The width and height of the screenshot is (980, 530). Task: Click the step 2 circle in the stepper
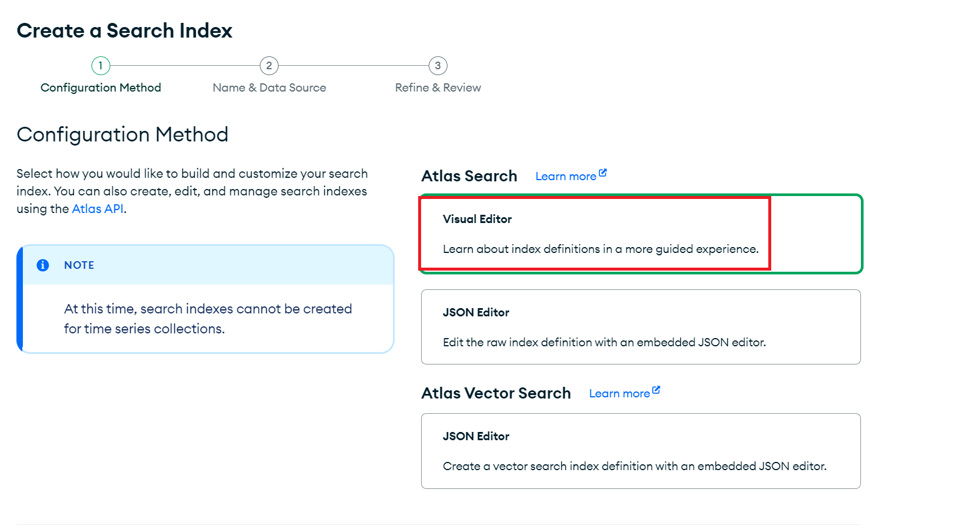tap(269, 66)
